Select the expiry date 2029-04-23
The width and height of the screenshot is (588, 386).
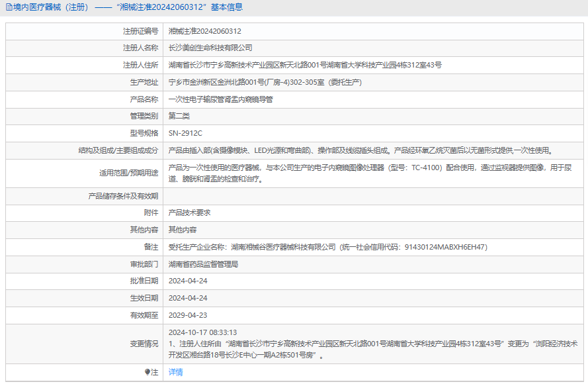pos(188,315)
